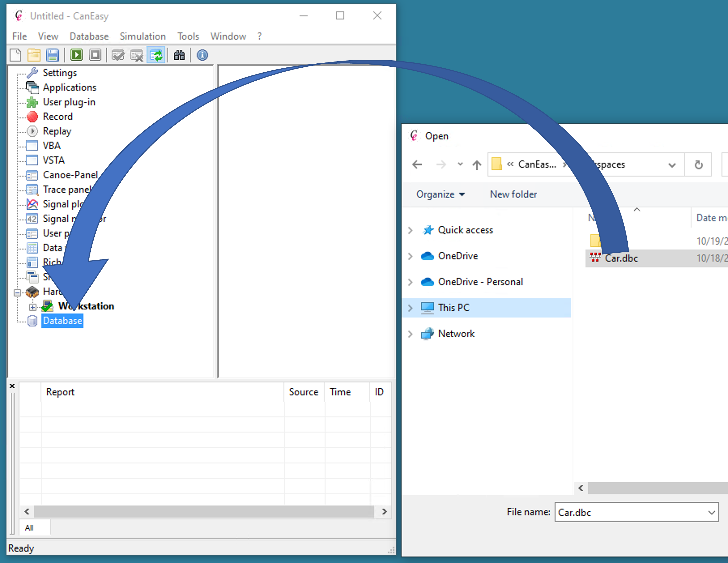Screen dimensions: 728x563
Task: Open the Tools menu
Action: click(188, 36)
